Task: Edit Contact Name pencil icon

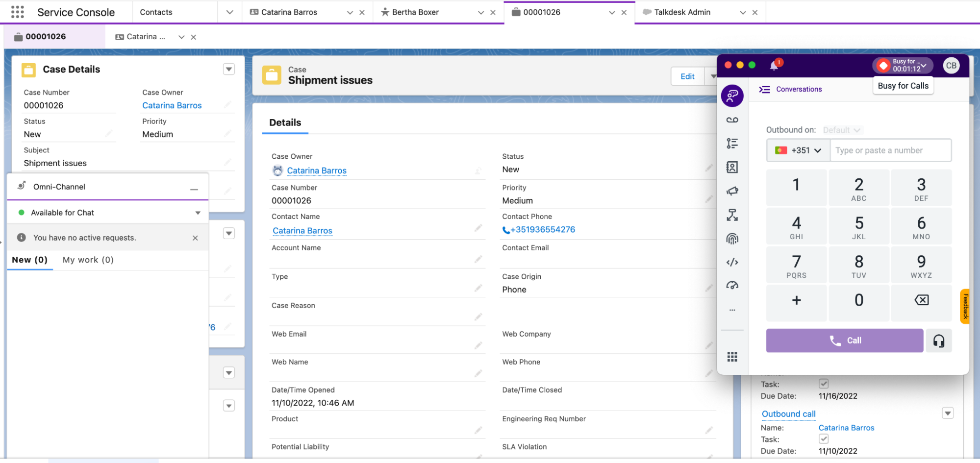Action: [x=478, y=228]
